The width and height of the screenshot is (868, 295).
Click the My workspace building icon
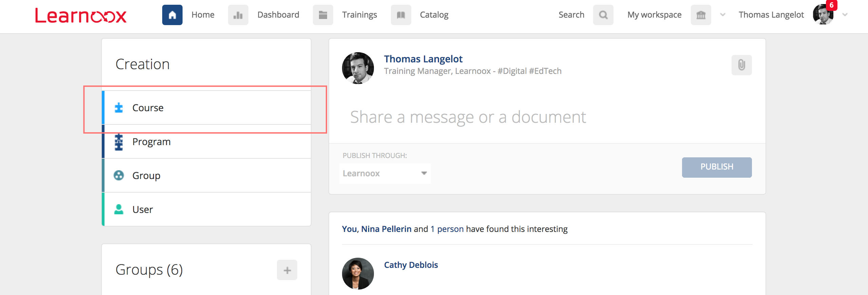pyautogui.click(x=701, y=15)
